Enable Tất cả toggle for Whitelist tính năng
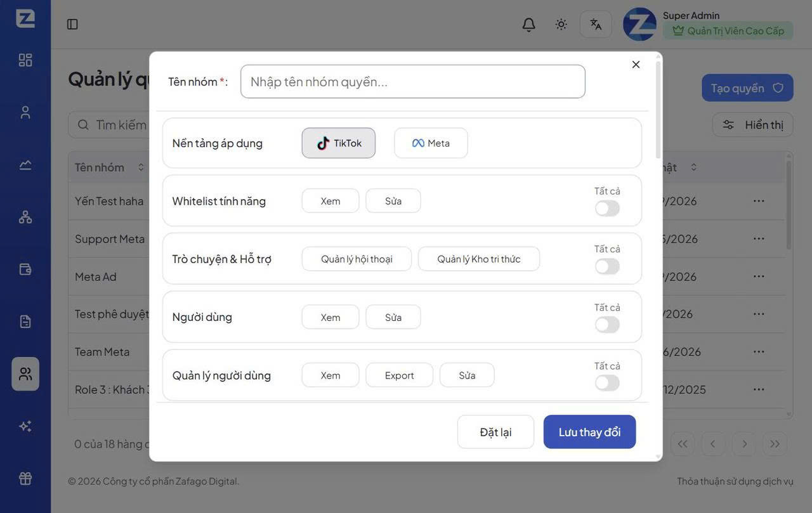 (607, 208)
